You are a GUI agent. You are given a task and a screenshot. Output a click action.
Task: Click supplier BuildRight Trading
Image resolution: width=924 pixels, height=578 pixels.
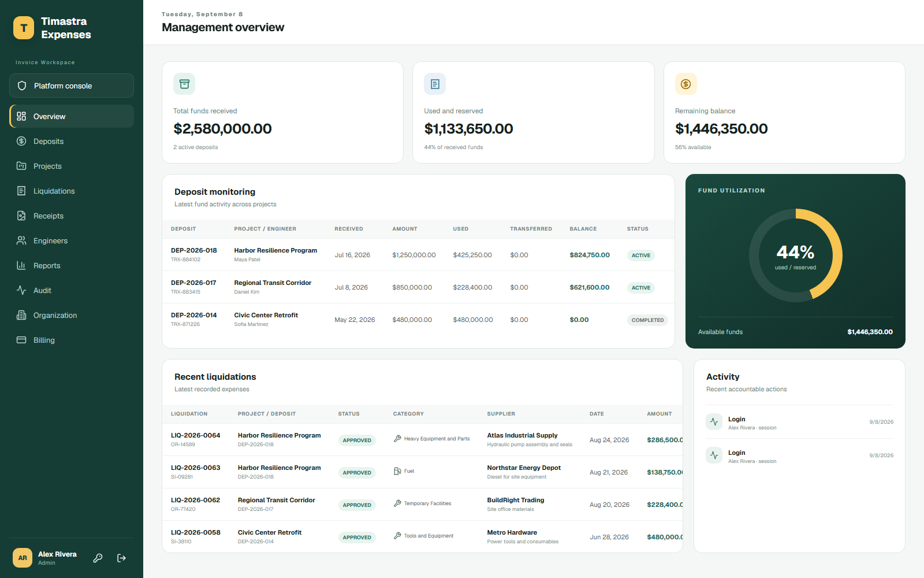tap(516, 500)
